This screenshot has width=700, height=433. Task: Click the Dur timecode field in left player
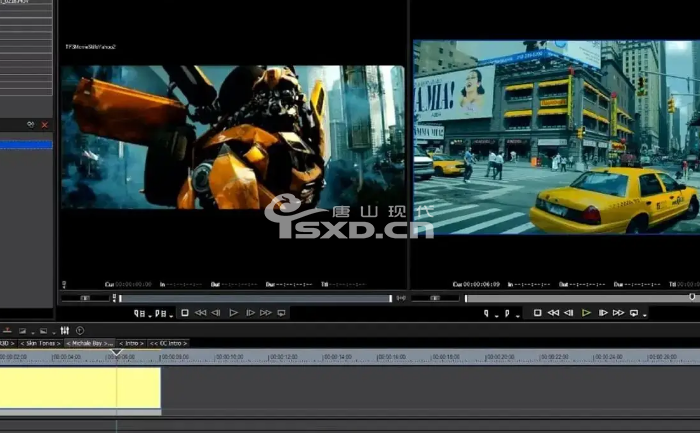pyautogui.click(x=289, y=284)
